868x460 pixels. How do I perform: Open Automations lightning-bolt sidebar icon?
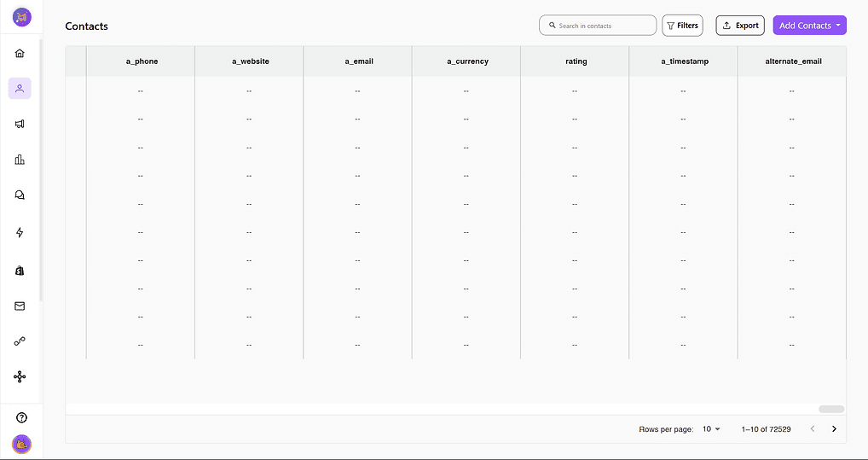click(20, 232)
